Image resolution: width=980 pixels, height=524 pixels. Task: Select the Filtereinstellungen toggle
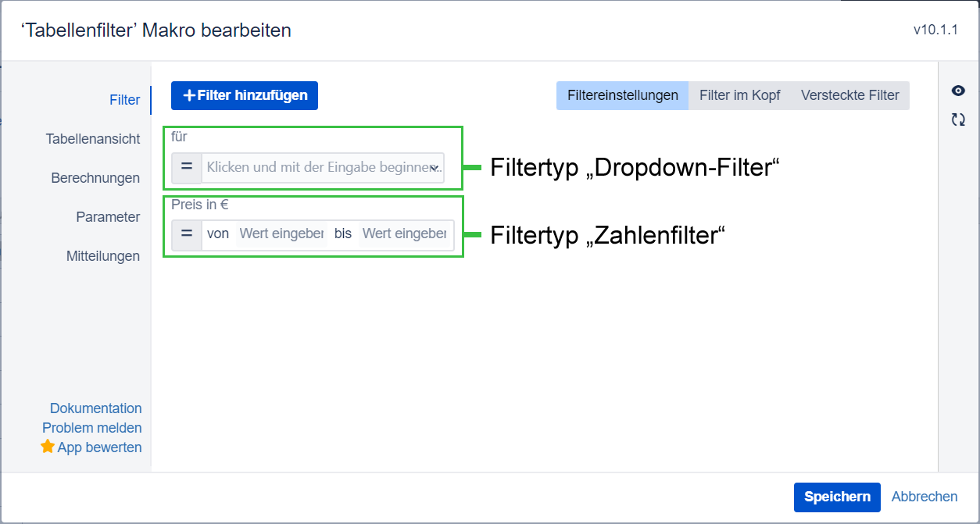coord(622,95)
